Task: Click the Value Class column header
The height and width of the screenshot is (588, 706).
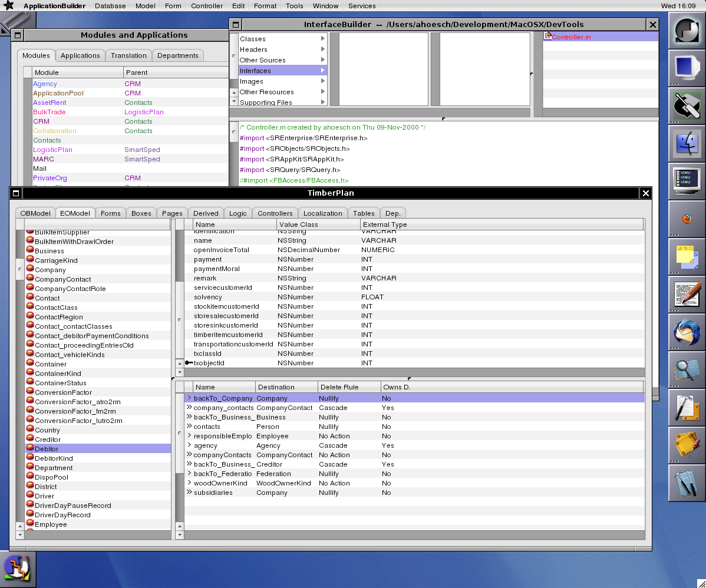Action: point(318,224)
